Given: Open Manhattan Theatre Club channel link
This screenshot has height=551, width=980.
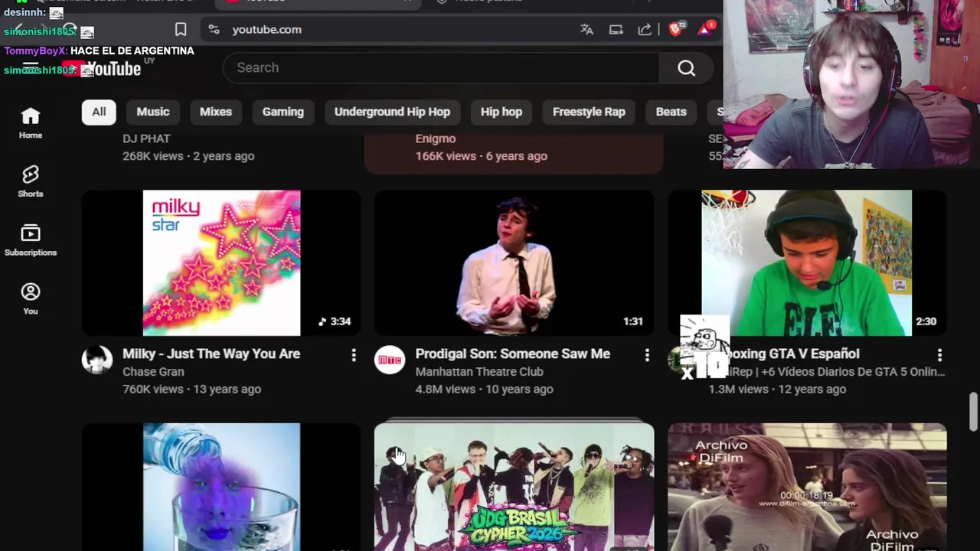Looking at the screenshot, I should point(479,372).
